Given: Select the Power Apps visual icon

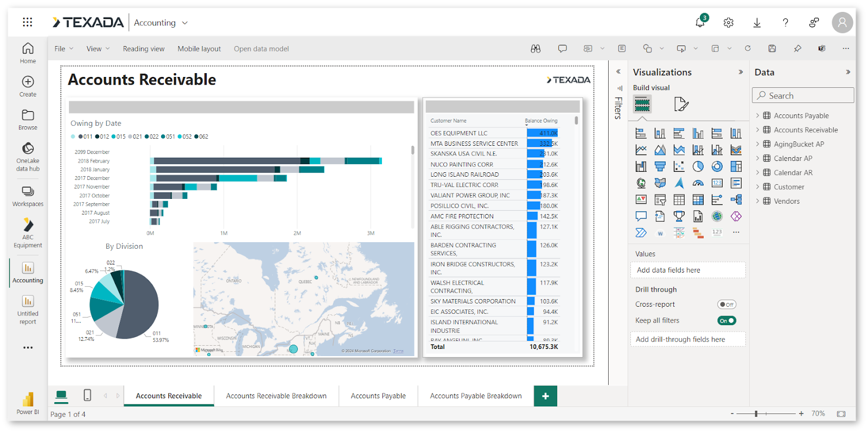Looking at the screenshot, I should coord(736,216).
